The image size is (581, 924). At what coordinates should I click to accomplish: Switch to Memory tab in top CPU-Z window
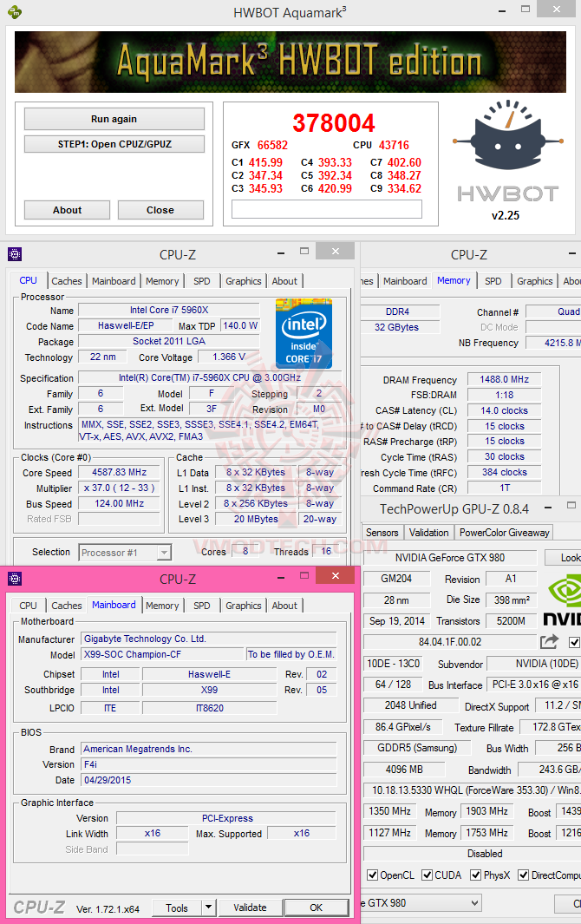click(162, 281)
